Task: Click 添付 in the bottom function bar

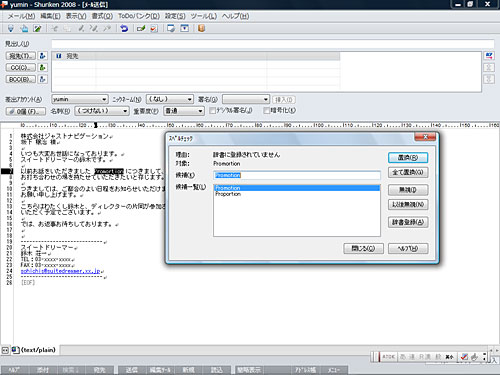Action: tap(43, 370)
